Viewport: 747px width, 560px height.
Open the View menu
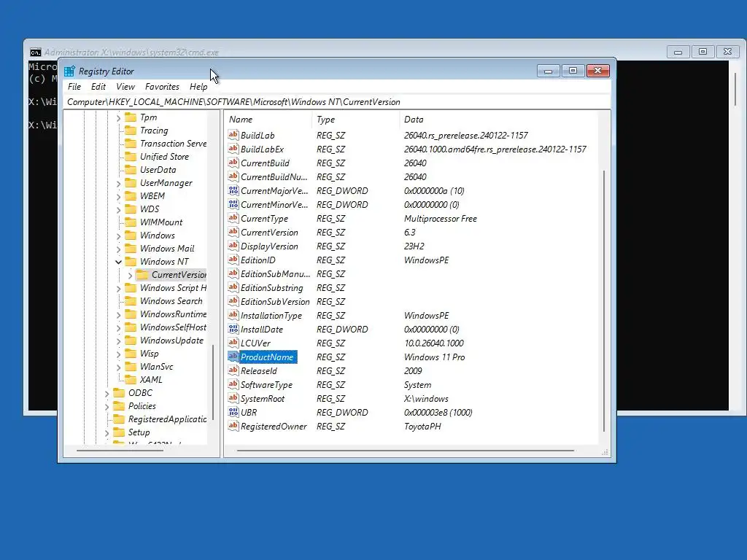point(125,87)
